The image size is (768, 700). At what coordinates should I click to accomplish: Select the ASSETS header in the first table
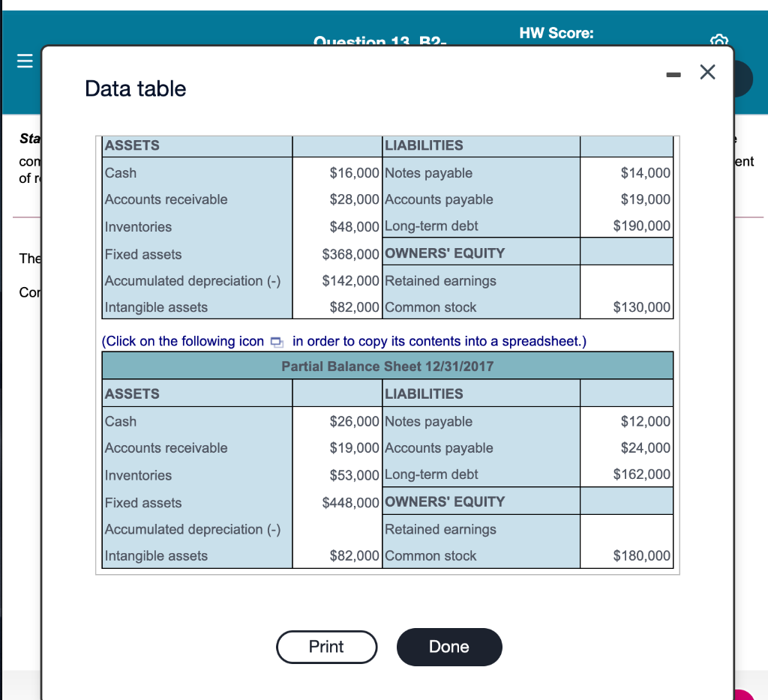126,145
